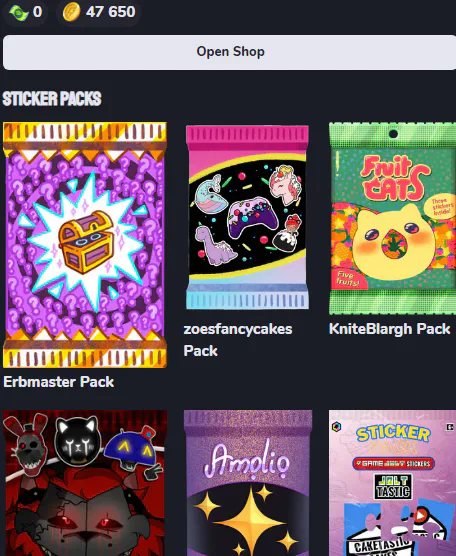The image size is (456, 556).
Task: Open the red animatronic characters pack
Action: [85, 483]
